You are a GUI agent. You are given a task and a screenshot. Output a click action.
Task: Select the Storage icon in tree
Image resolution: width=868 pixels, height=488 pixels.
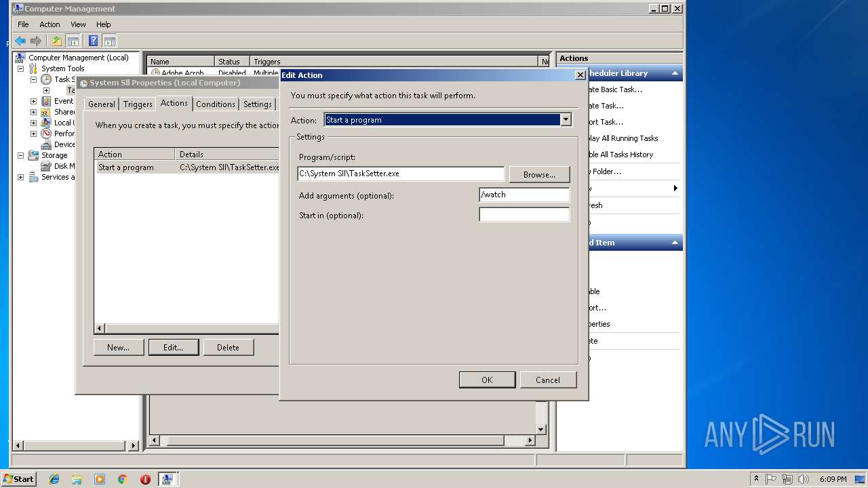(33, 155)
